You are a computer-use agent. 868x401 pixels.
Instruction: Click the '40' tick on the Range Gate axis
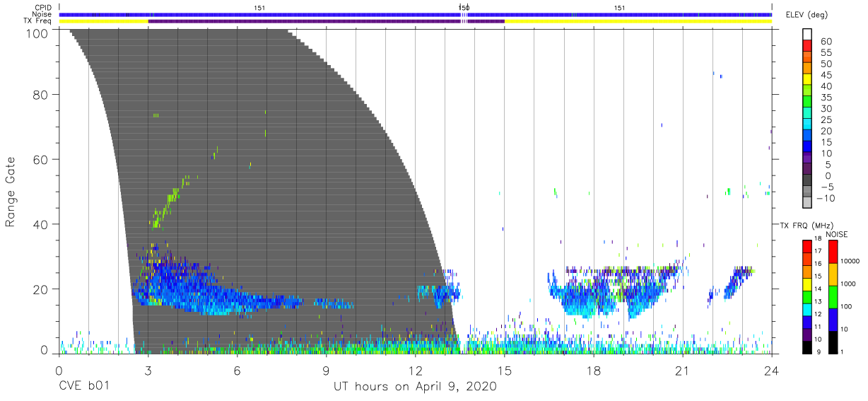(x=42, y=224)
